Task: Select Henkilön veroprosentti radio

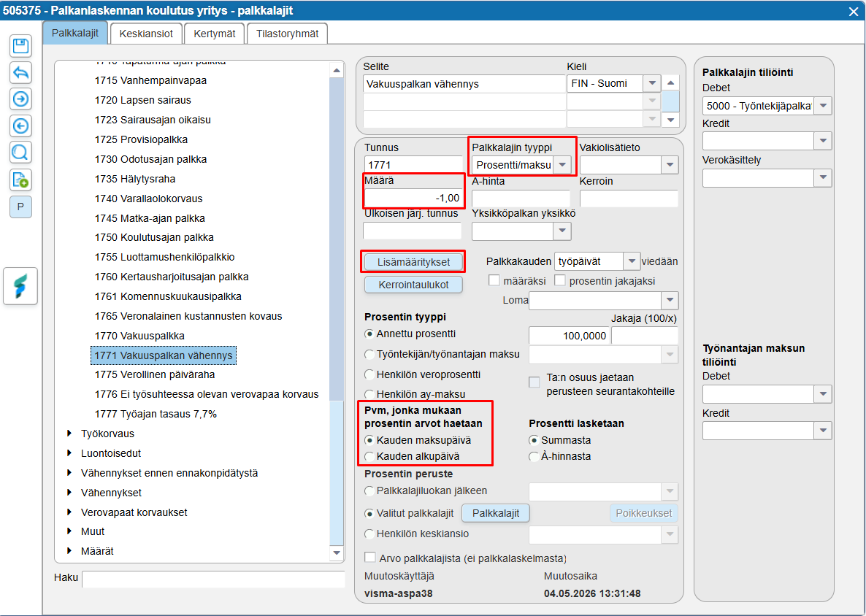Action: (x=369, y=375)
